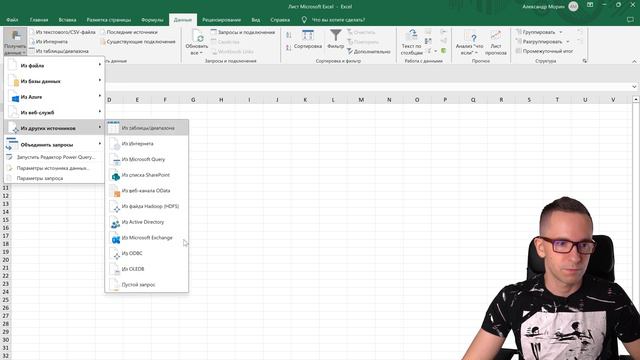The height and width of the screenshot is (360, 640).
Task: Switch to the Главная tab
Action: pos(39,20)
